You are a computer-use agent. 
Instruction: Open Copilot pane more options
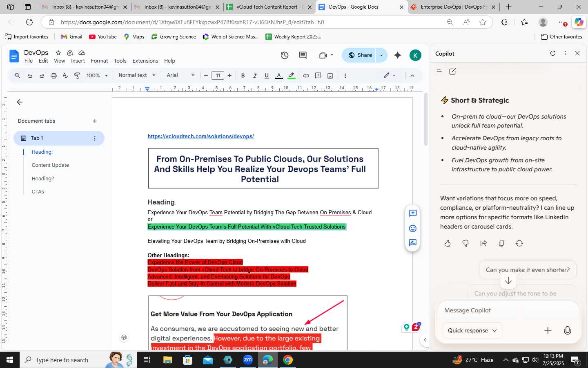pyautogui.click(x=565, y=53)
